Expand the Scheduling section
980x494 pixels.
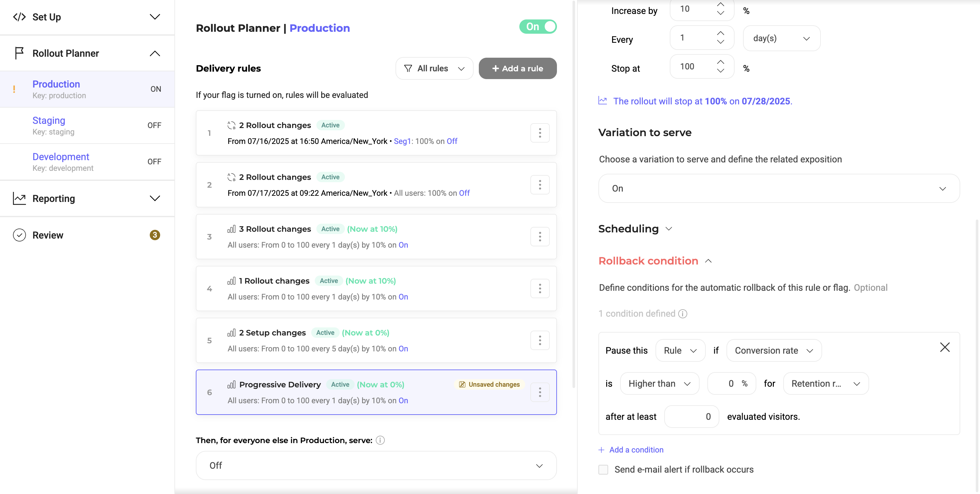coord(669,229)
